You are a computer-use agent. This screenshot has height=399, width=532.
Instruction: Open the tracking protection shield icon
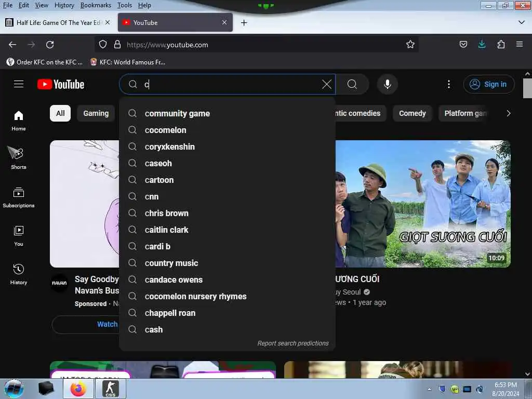[x=103, y=45]
